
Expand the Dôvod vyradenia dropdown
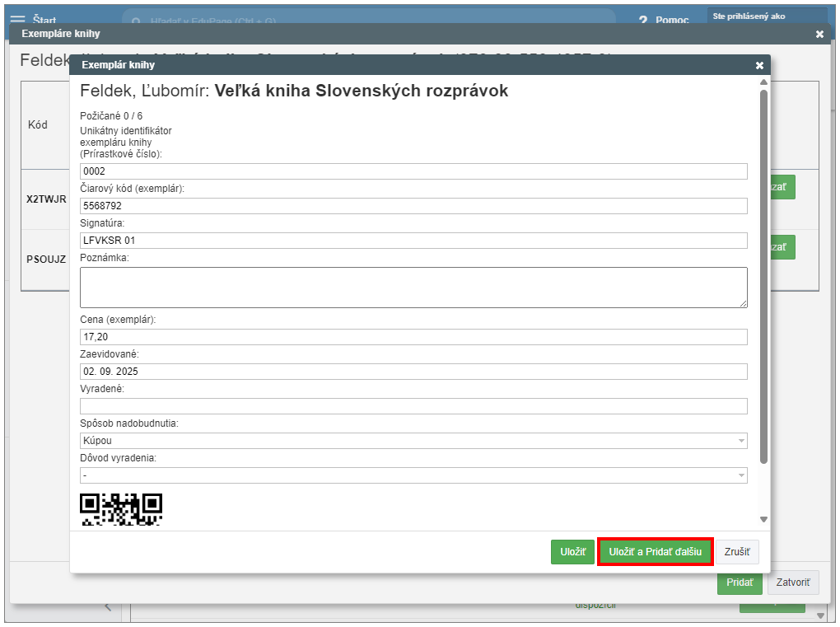pyautogui.click(x=413, y=475)
